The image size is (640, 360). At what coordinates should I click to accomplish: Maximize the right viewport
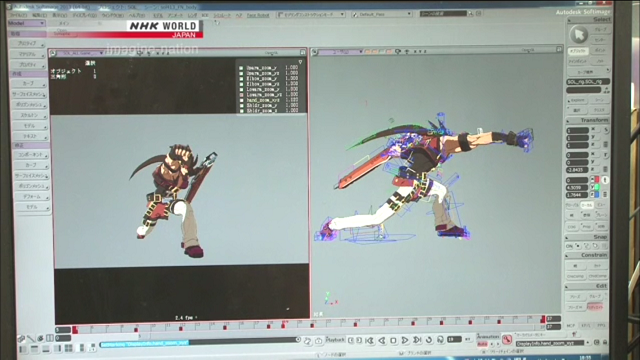559,49
